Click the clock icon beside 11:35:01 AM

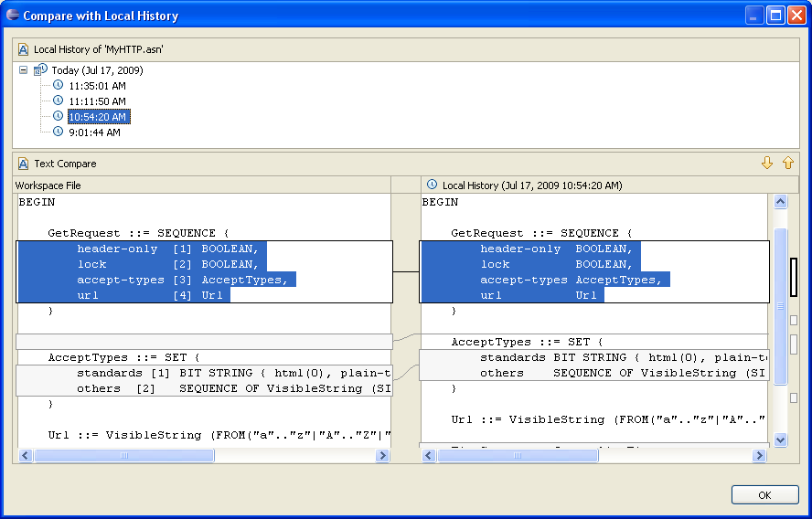click(x=59, y=86)
